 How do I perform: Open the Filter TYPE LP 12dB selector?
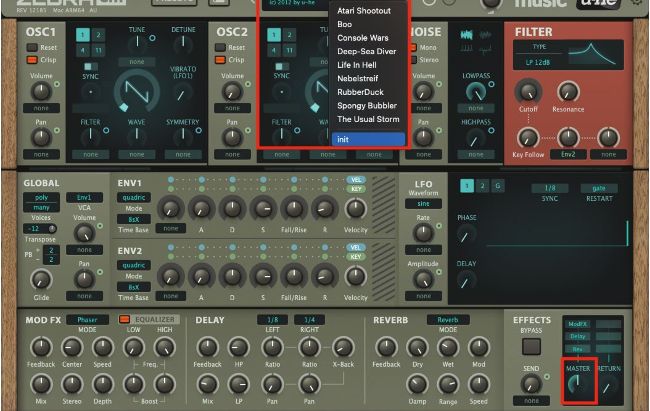coord(538,63)
